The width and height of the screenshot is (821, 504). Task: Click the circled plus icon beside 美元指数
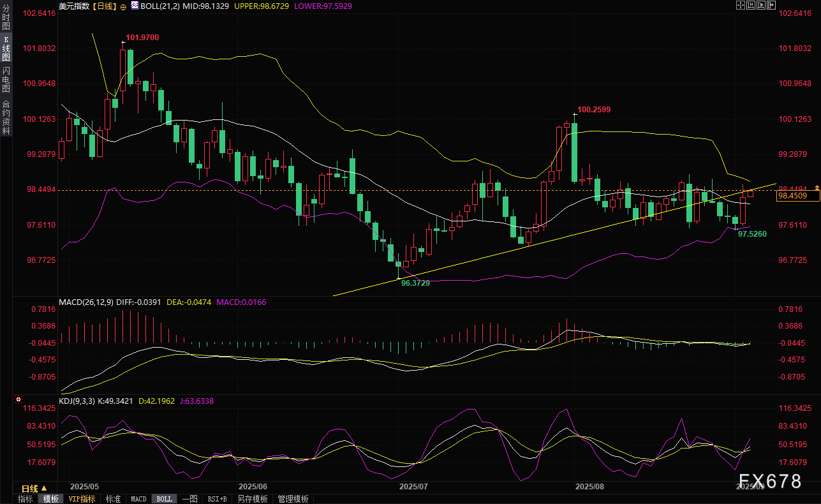123,6
